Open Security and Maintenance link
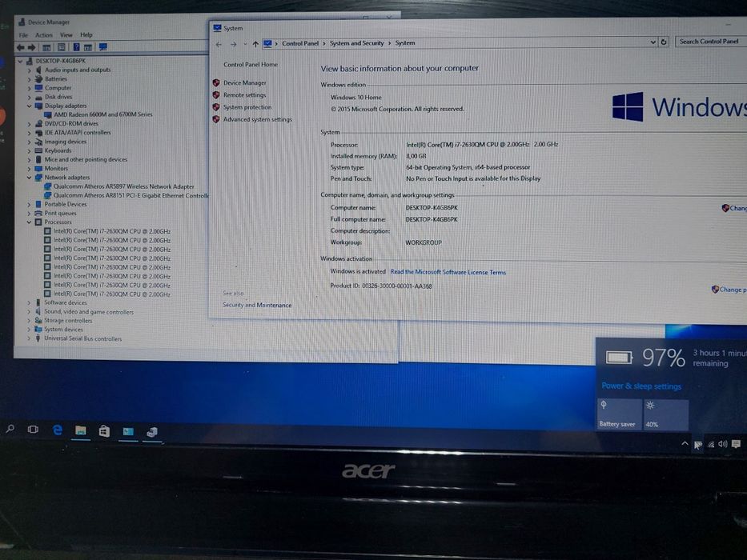The image size is (747, 560). point(257,305)
